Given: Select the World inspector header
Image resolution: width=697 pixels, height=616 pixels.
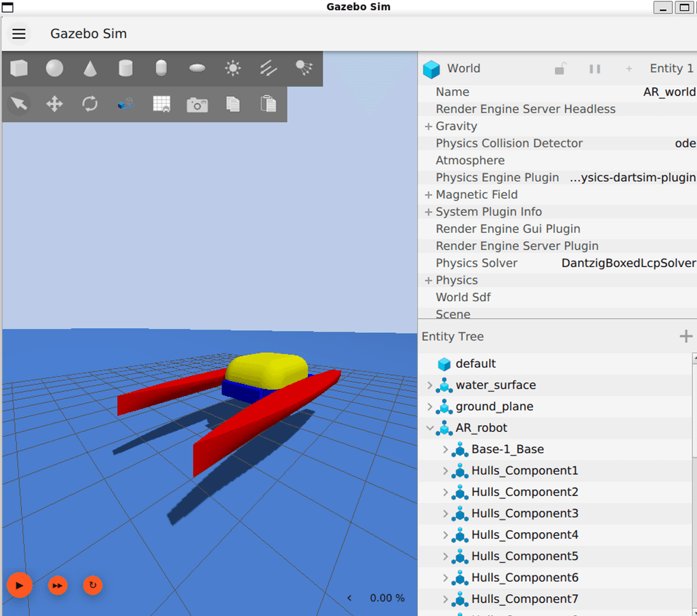Looking at the screenshot, I should (x=463, y=68).
